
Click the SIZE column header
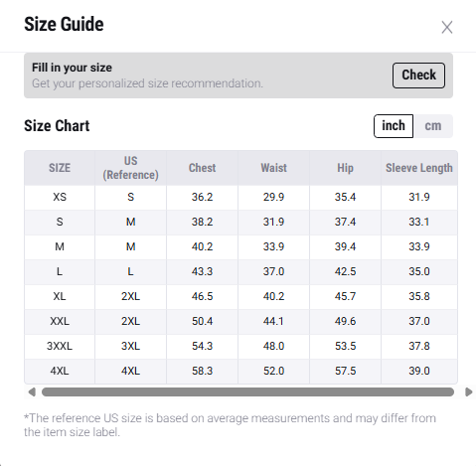pos(60,168)
